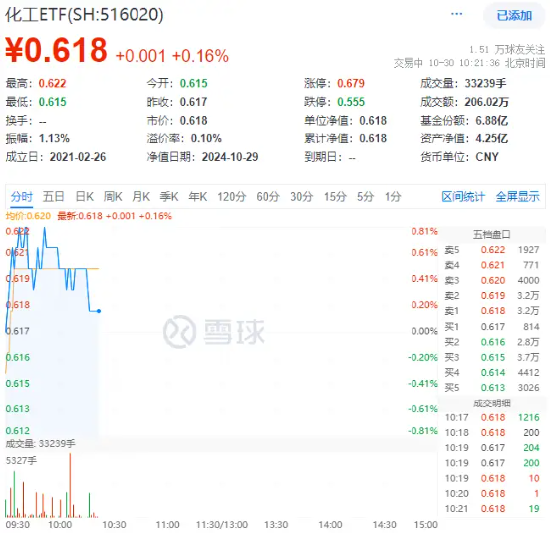Open the 区间统计 link
The height and width of the screenshot is (534, 550).
point(463,196)
